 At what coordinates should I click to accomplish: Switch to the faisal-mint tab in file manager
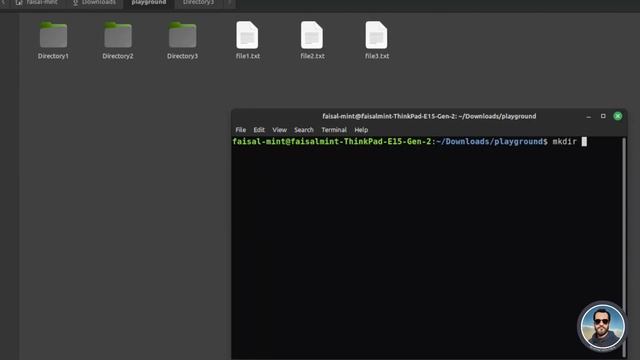point(38,3)
